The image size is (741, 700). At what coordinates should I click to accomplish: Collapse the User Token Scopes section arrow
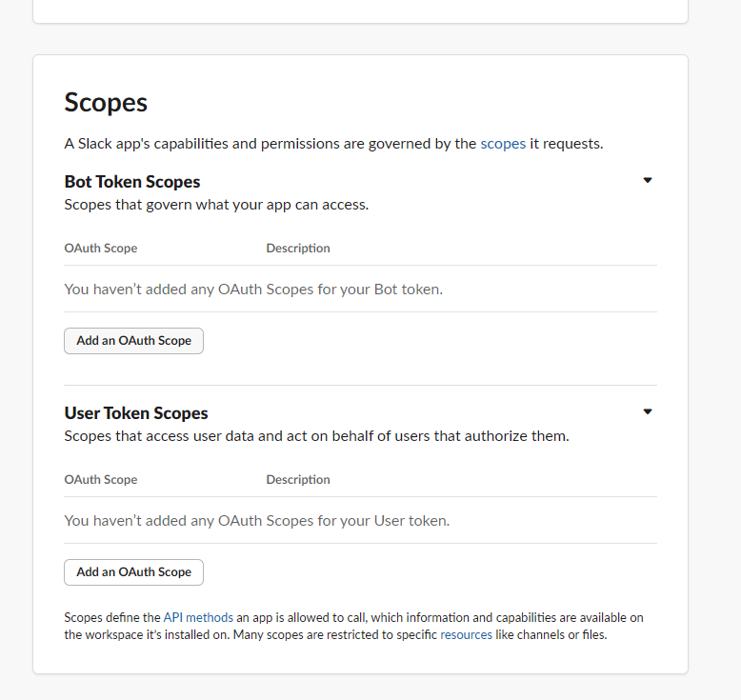pos(648,411)
